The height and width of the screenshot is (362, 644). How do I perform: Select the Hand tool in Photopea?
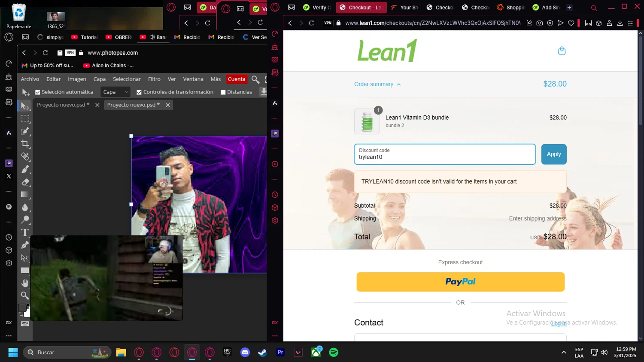pos(25,283)
